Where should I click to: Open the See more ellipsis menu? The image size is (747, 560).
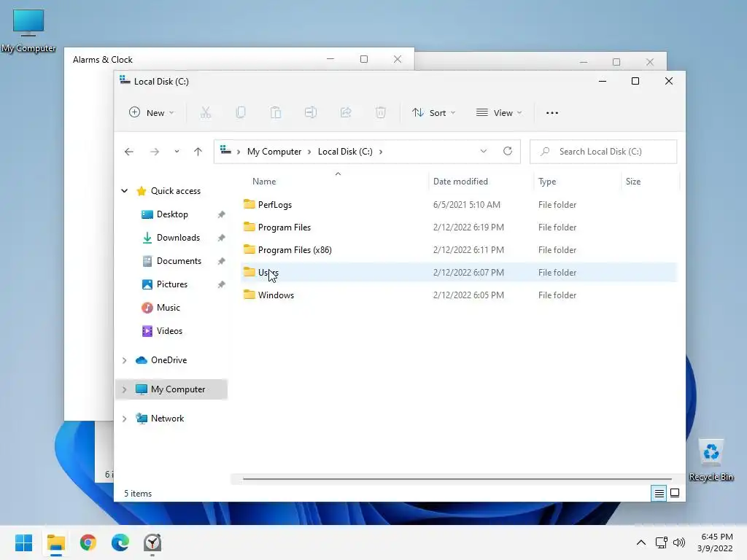[552, 113]
